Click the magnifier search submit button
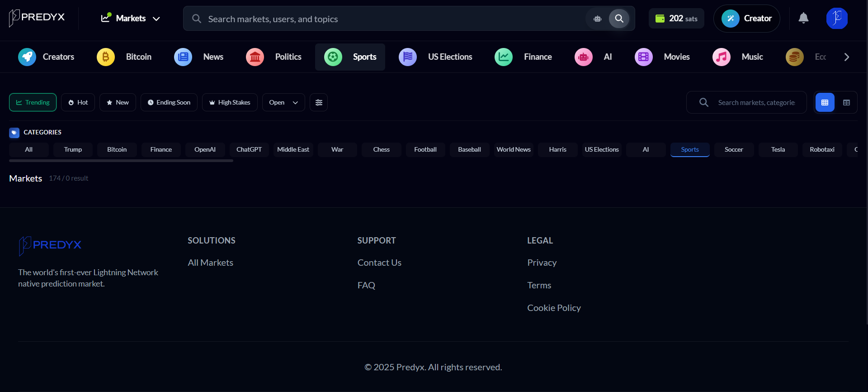This screenshot has height=392, width=868. (x=619, y=19)
